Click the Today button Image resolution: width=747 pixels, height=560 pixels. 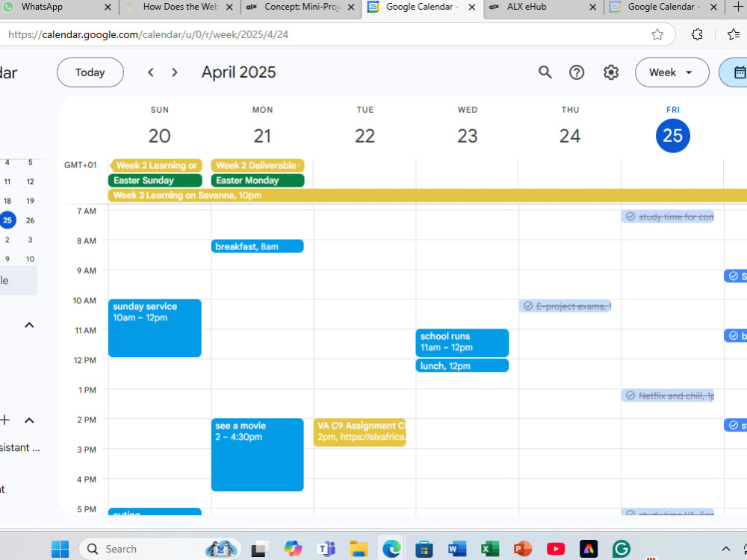pos(90,72)
